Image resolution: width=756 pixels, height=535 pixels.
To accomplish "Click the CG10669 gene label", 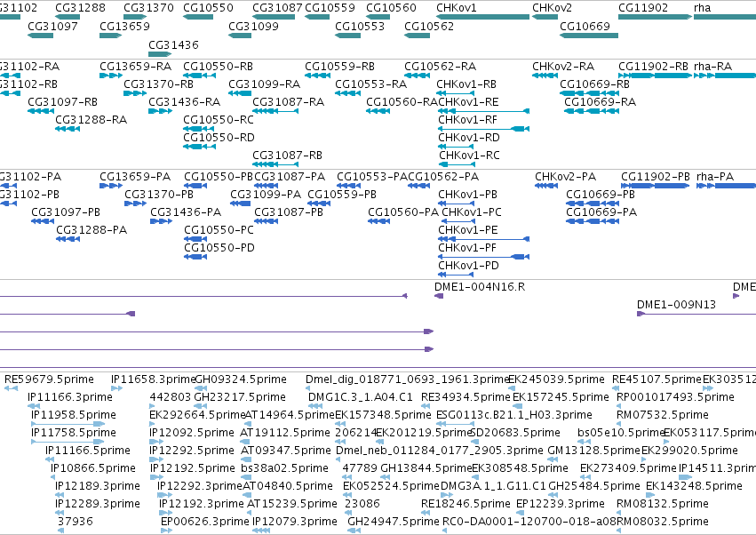I will click(x=585, y=26).
